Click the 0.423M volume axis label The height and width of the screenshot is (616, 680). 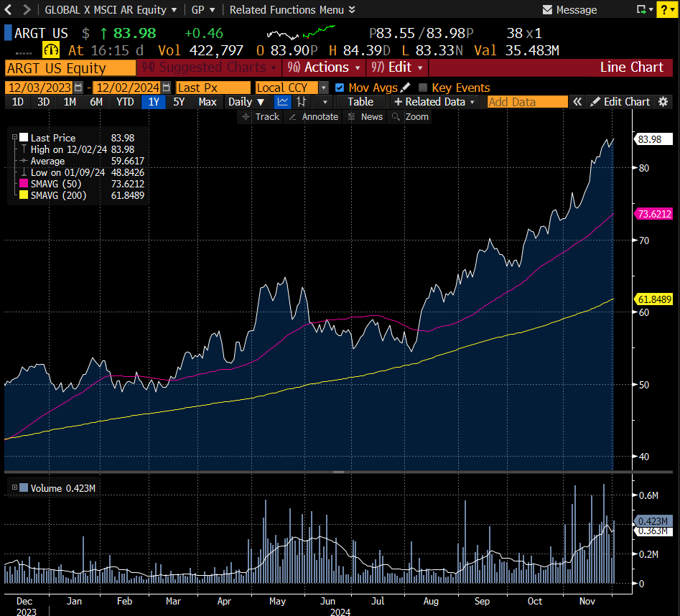click(653, 521)
